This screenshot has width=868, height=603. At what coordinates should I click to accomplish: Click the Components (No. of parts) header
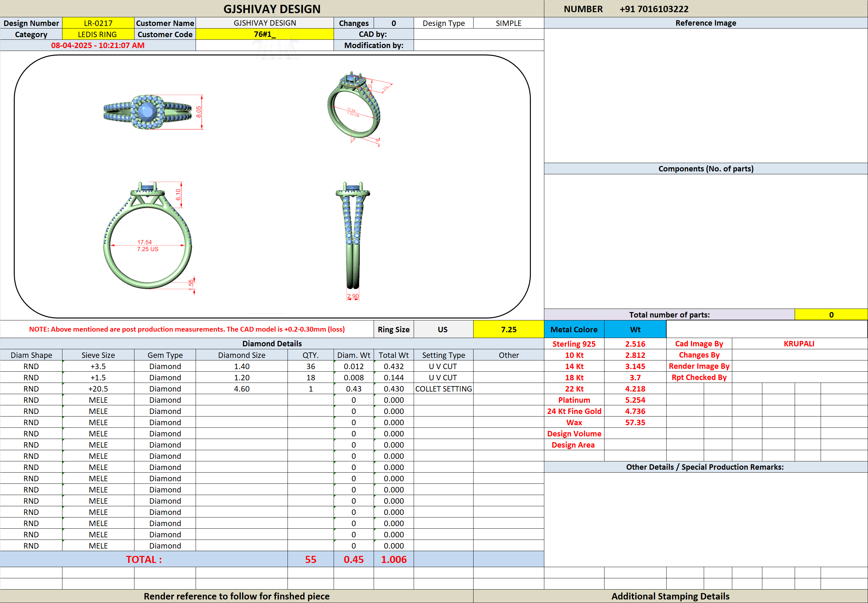tap(706, 169)
